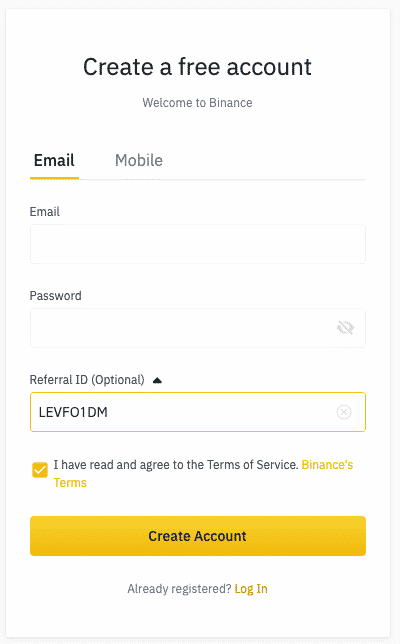The image size is (400, 644).
Task: Click the 'Already registered?' text
Action: tap(179, 589)
